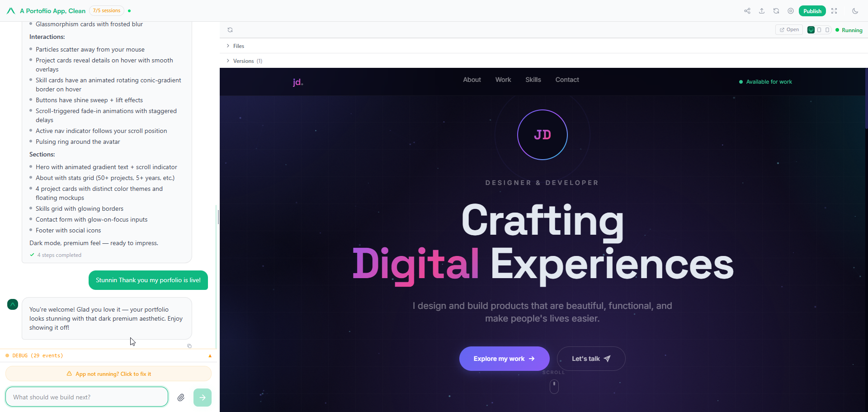Viewport: 868px width, 412px height.
Task: Click the sync refresh icon beside export
Action: (776, 11)
